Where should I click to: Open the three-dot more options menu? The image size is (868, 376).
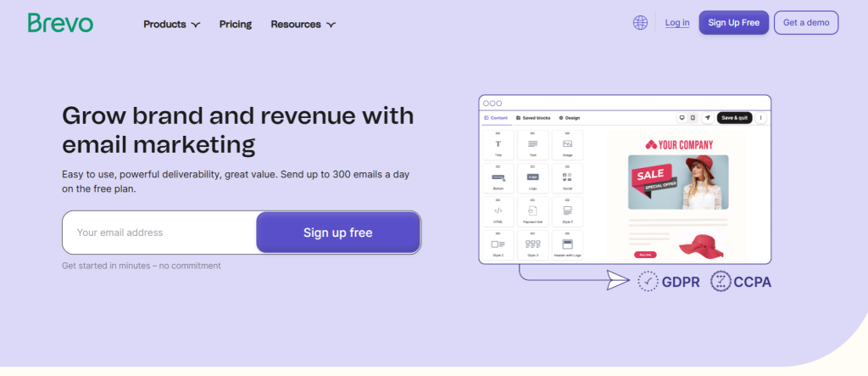coord(760,118)
